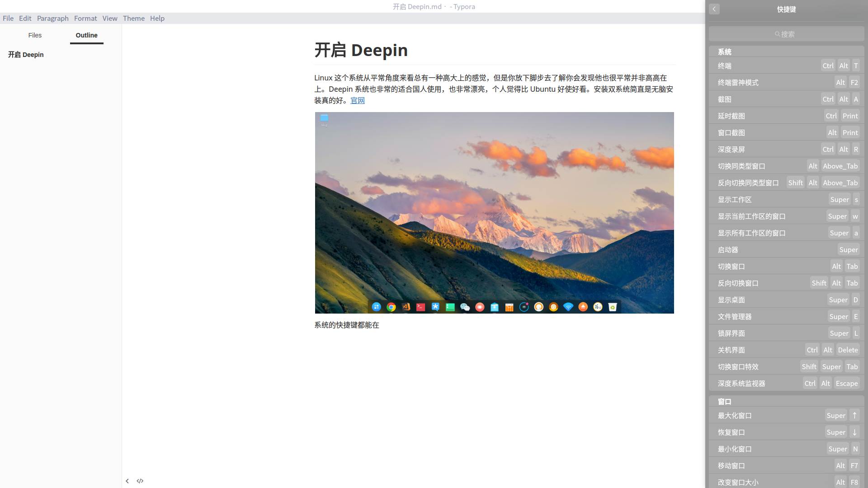Open the Format menu
Image resolution: width=868 pixels, height=488 pixels.
pos(85,18)
